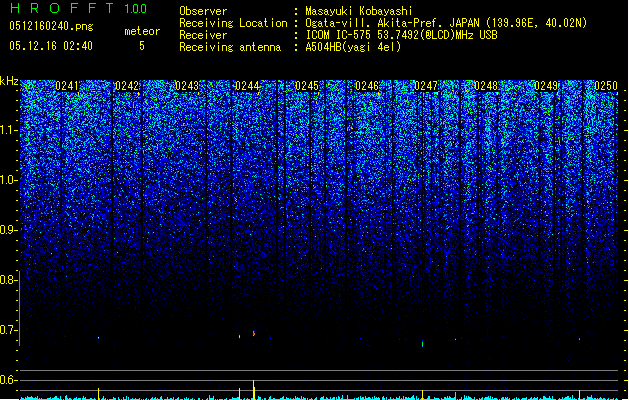Select the A504HB(yagi 4el) antenna text

[353, 47]
